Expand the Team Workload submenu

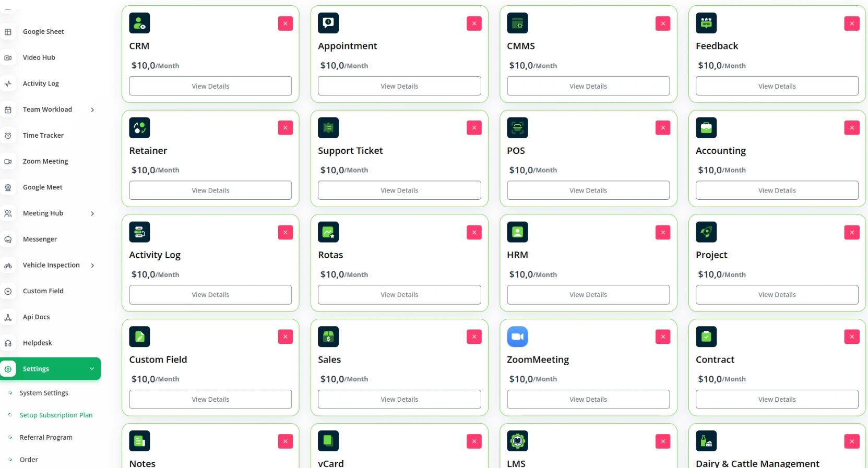(92, 110)
